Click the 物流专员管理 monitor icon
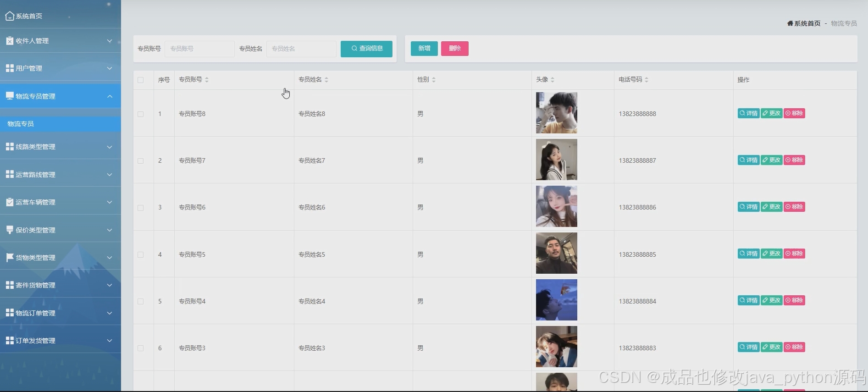The width and height of the screenshot is (868, 392). click(10, 96)
